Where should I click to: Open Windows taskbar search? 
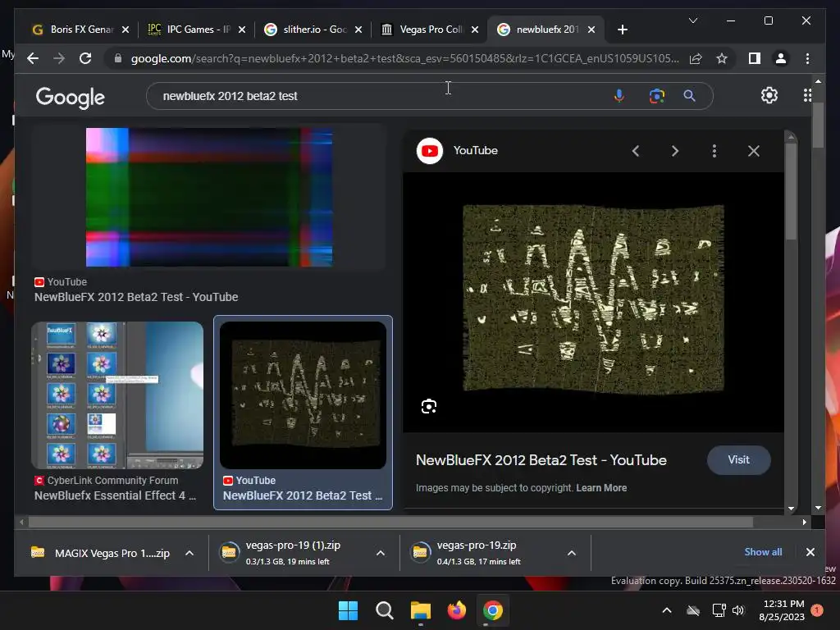(384, 610)
